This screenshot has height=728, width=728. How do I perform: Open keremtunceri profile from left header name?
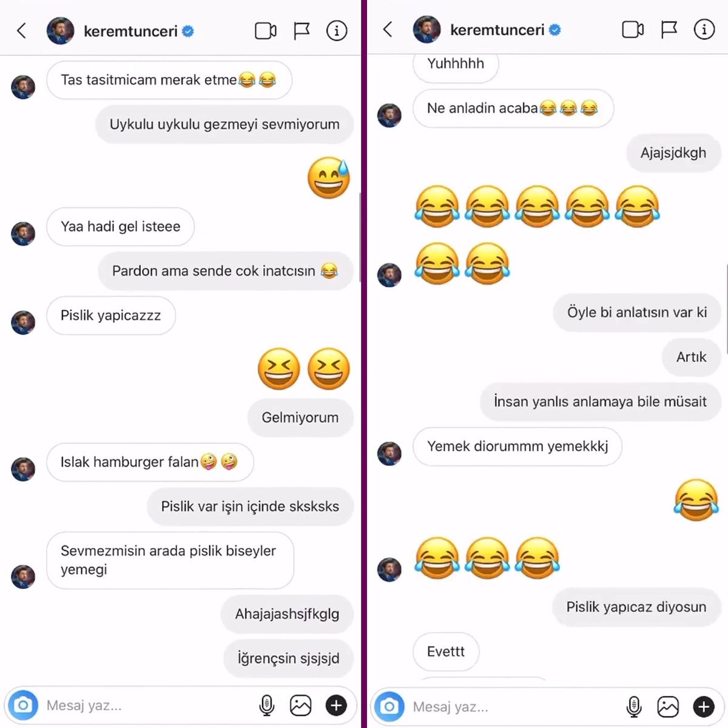(x=131, y=31)
